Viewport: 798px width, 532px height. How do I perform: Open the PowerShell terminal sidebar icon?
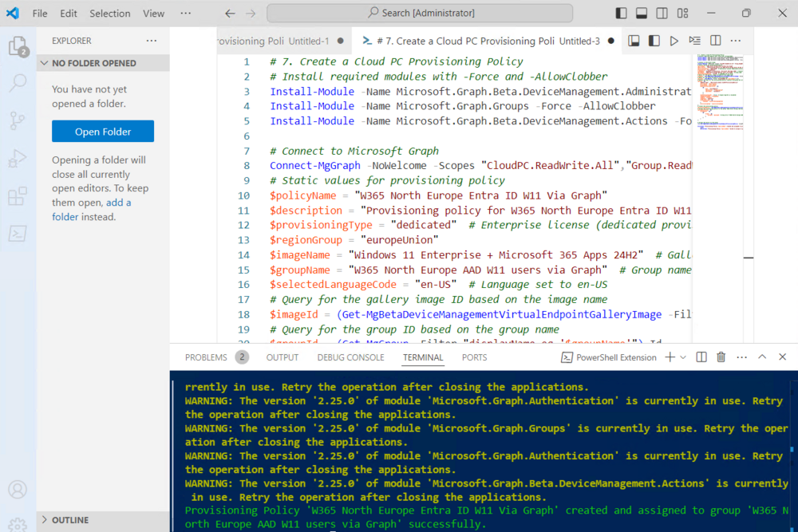[x=18, y=234]
